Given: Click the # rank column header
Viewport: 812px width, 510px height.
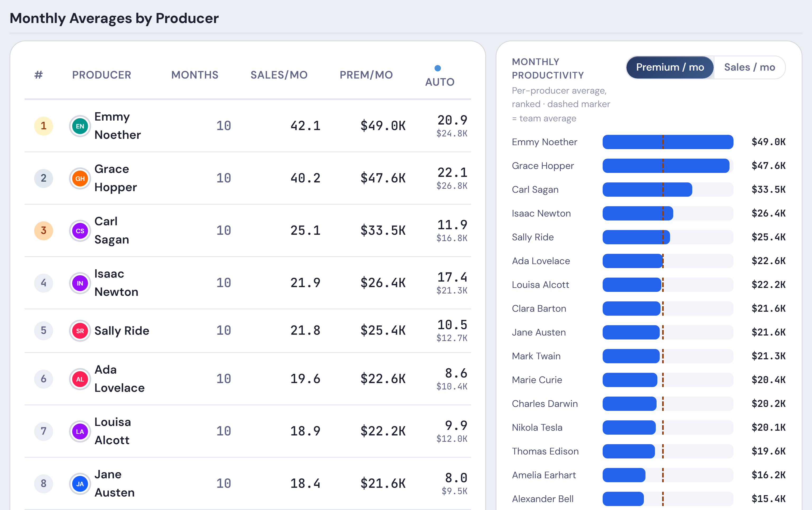Looking at the screenshot, I should tap(39, 75).
